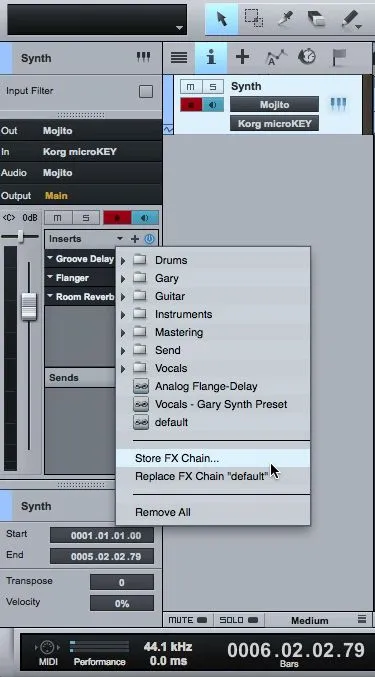Click the MIDI connector icon in transport
Screen dimensions: 375x677
pos(47,647)
